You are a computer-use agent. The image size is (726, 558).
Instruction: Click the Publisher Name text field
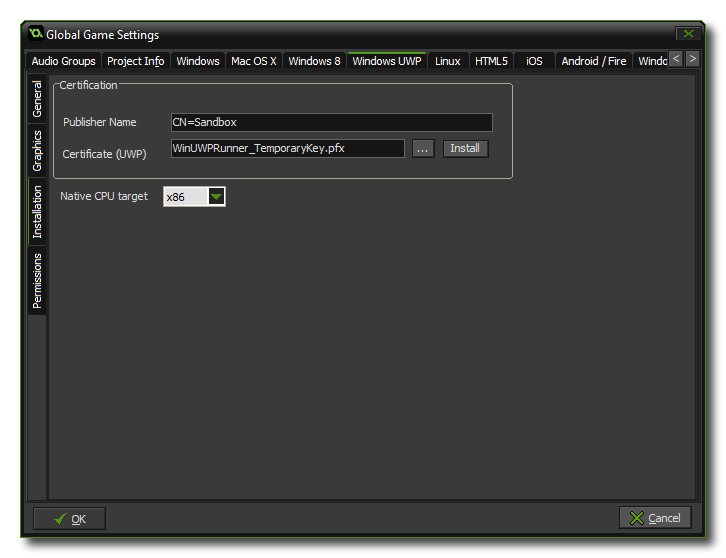[331, 122]
